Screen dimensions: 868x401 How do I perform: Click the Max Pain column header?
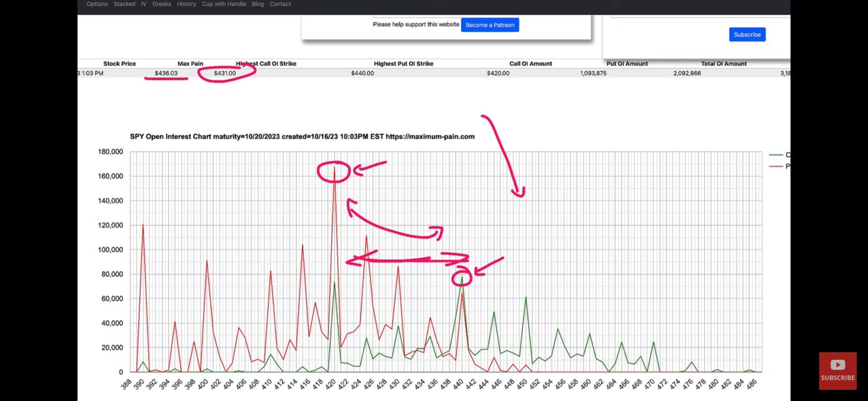pos(190,64)
